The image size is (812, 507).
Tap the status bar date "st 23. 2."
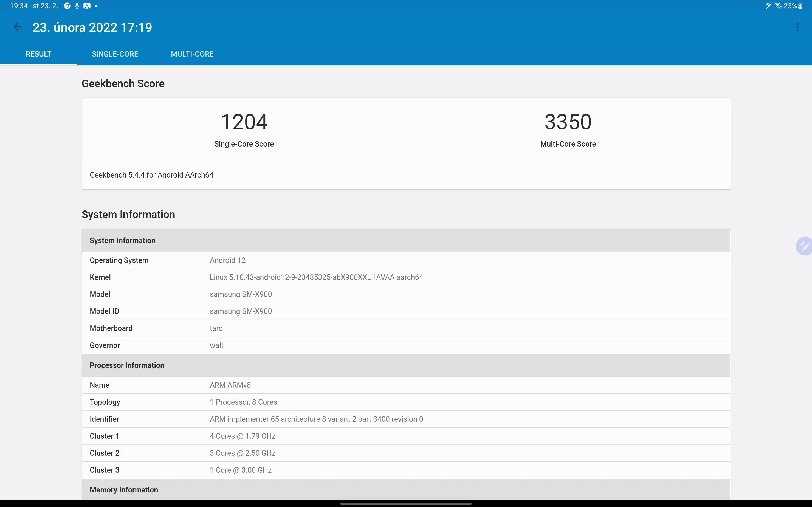tap(45, 6)
